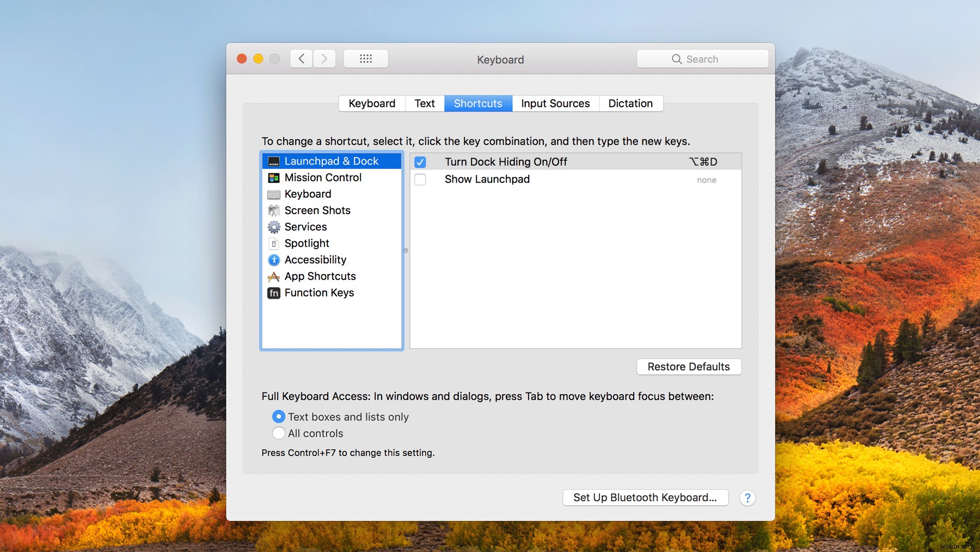This screenshot has height=552, width=980.
Task: Switch to the Input Sources tab
Action: click(x=555, y=103)
